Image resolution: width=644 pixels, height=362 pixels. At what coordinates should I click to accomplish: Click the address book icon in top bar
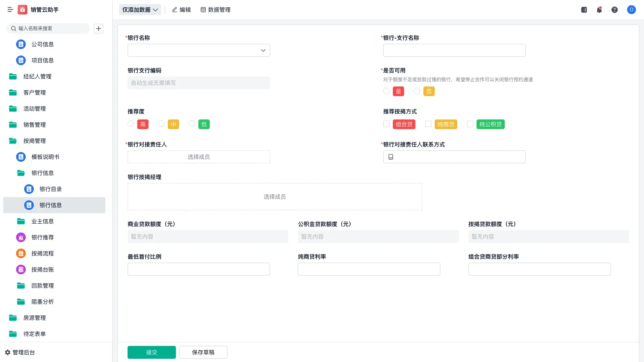click(583, 10)
